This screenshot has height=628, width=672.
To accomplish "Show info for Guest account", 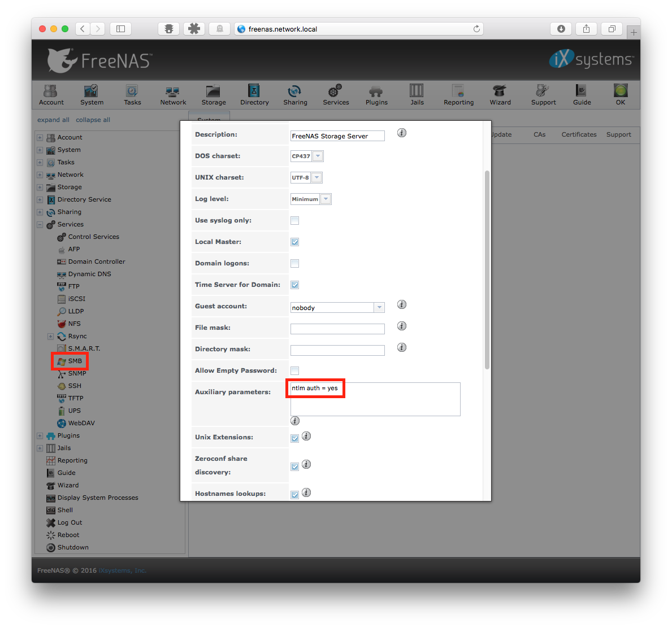I will (402, 304).
